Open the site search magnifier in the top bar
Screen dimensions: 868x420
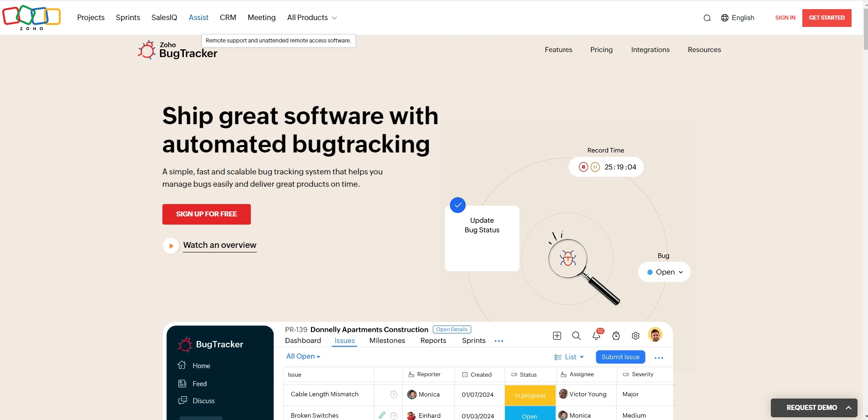click(x=707, y=18)
